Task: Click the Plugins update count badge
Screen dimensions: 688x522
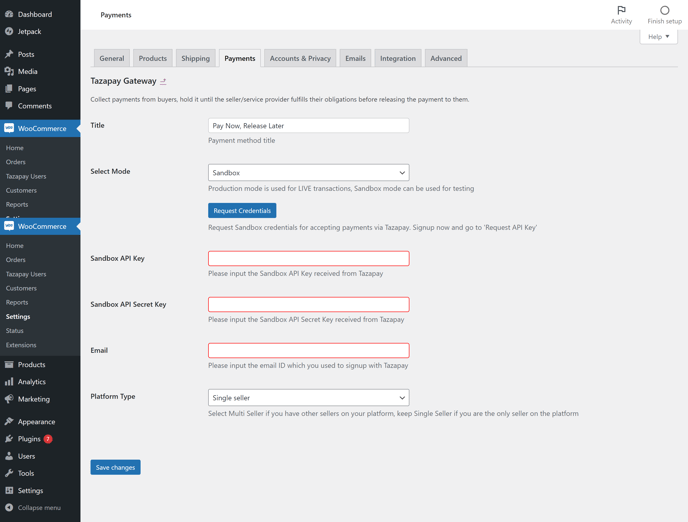Action: [x=48, y=439]
